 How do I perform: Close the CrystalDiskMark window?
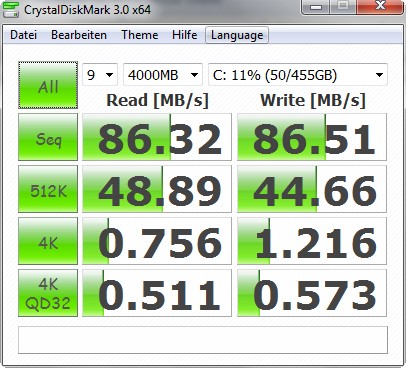tap(380, 6)
